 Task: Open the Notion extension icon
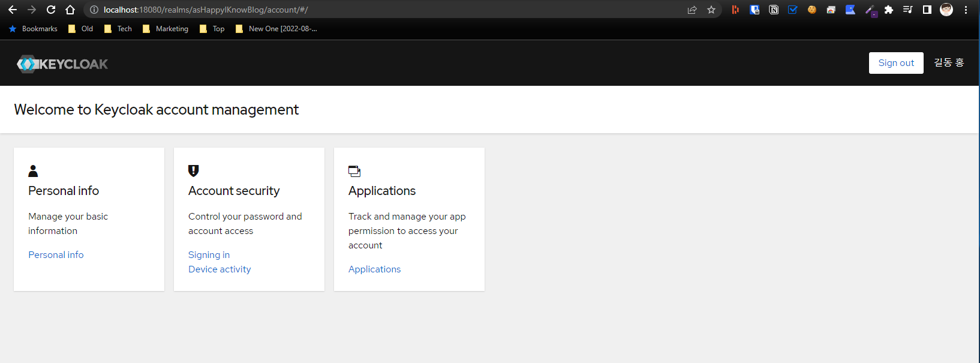(x=774, y=10)
